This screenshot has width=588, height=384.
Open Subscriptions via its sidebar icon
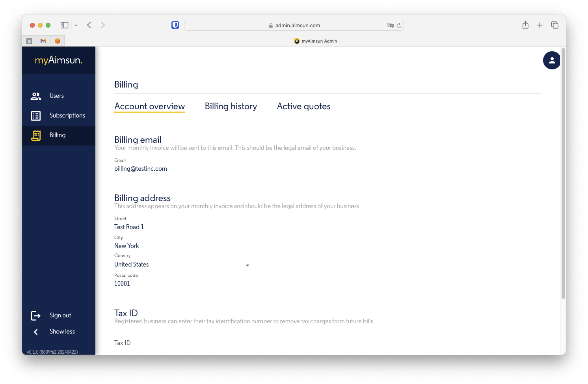[35, 116]
